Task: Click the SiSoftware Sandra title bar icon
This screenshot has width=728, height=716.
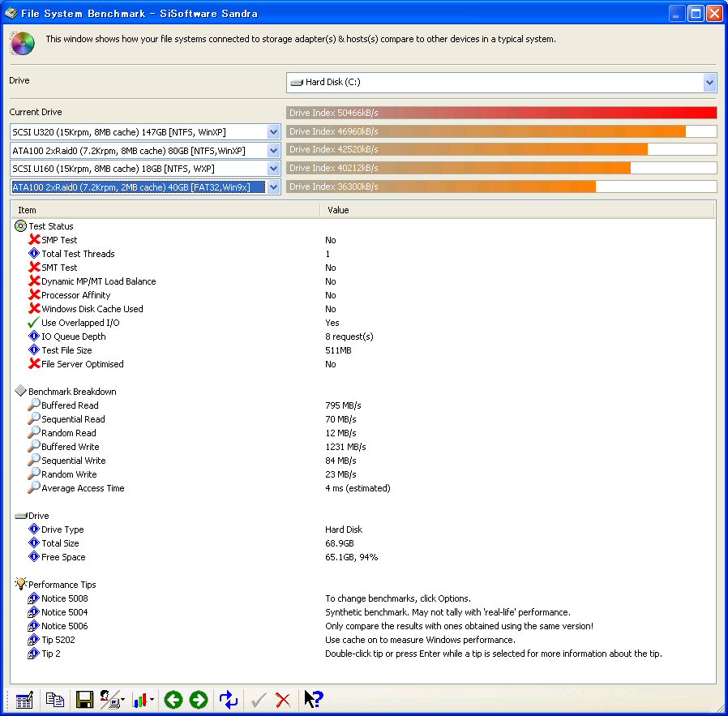Action: coord(11,13)
